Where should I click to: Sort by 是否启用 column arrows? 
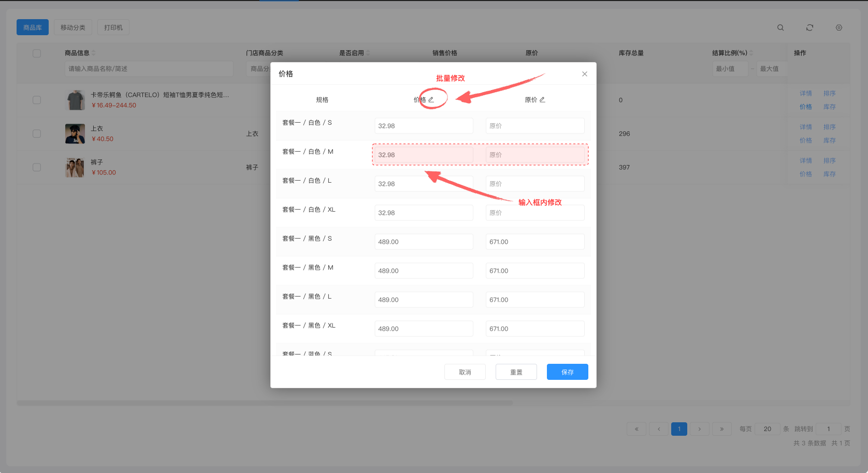point(368,53)
